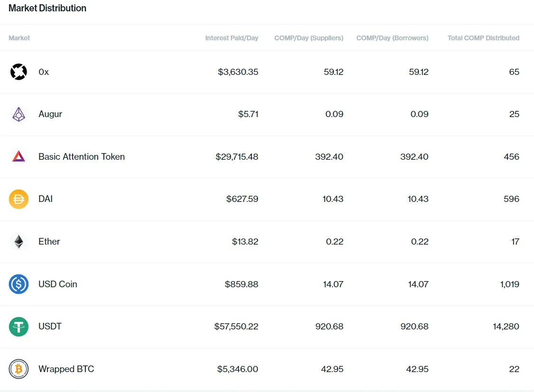Select the $859.88 interest value for USD Coin

pyautogui.click(x=241, y=284)
